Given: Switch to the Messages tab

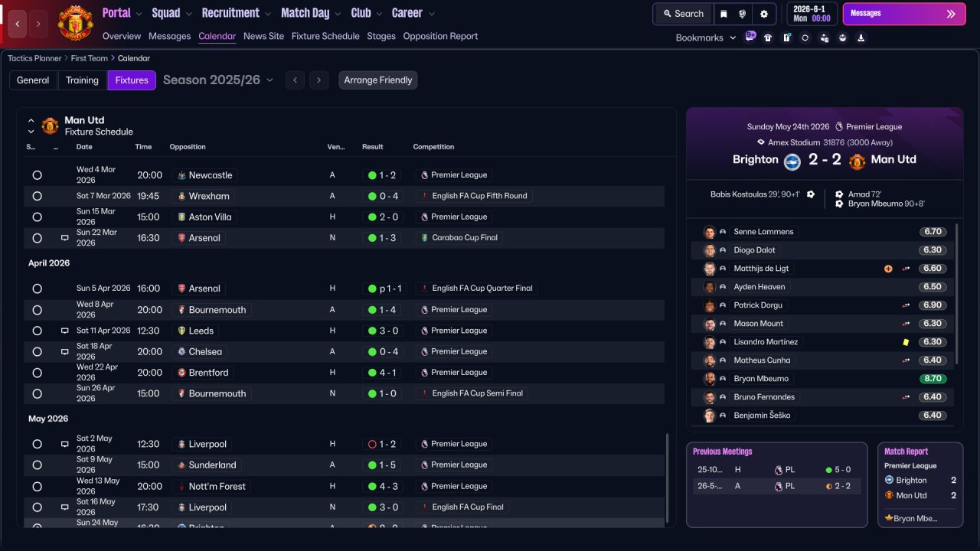Looking at the screenshot, I should point(170,36).
